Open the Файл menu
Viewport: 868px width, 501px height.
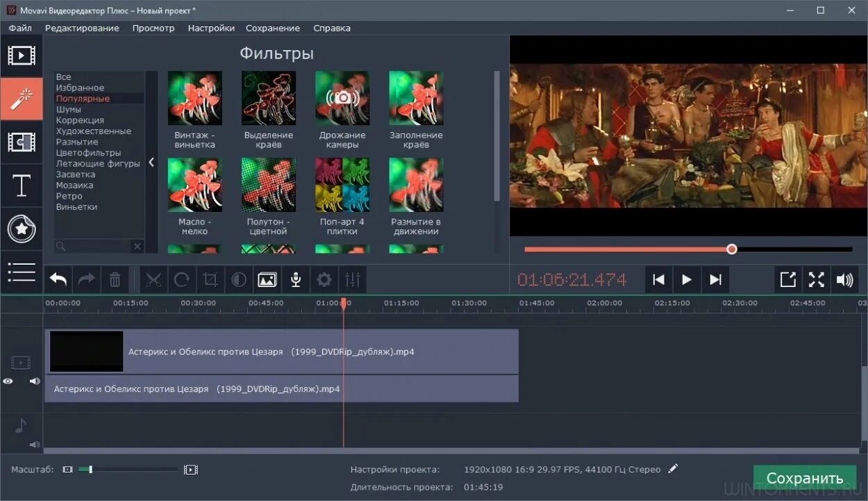point(20,28)
